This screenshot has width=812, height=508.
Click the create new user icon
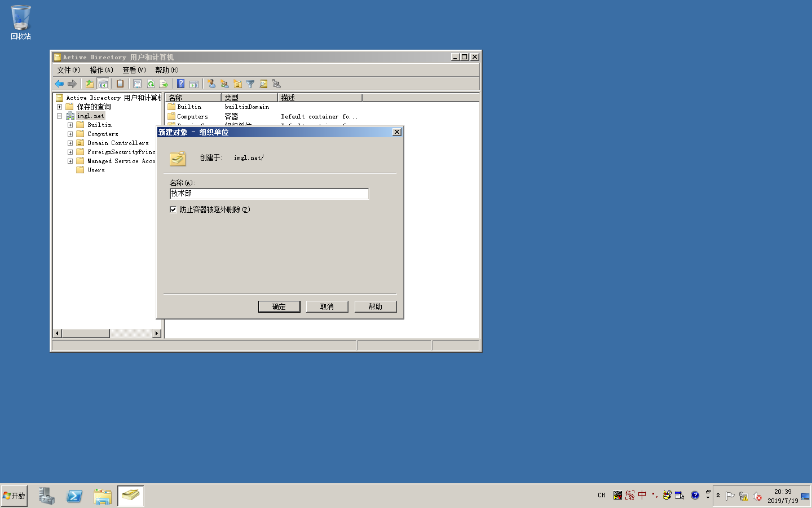click(x=211, y=84)
